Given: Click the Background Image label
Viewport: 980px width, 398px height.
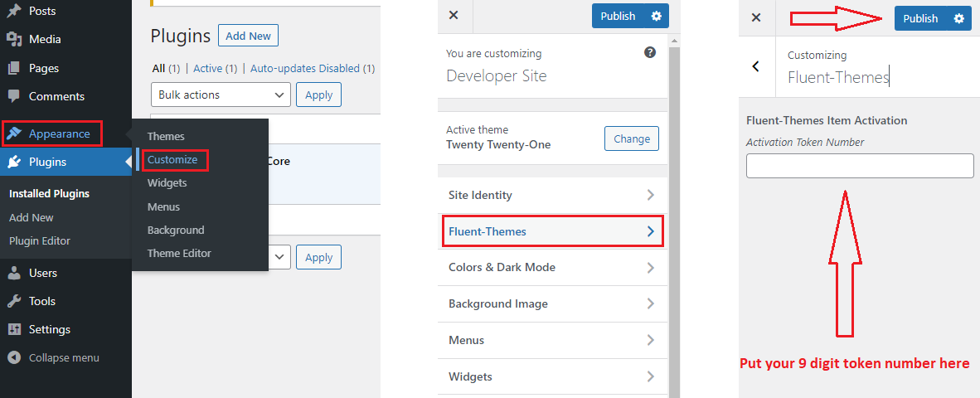Looking at the screenshot, I should tap(498, 303).
